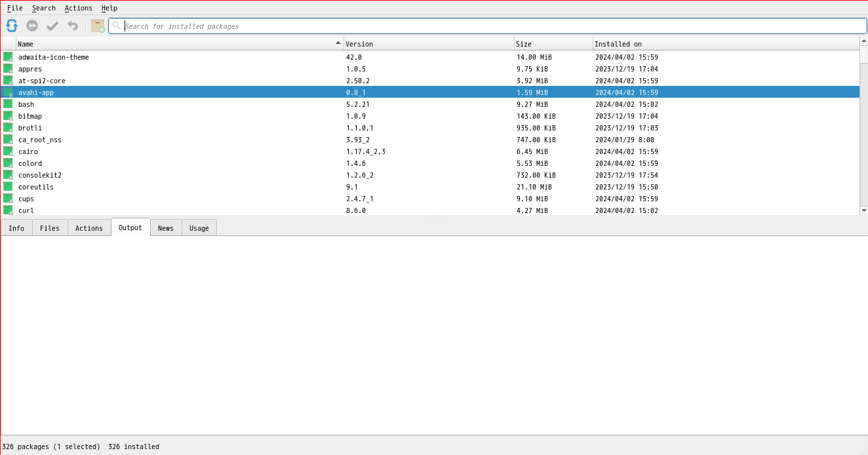Select the adwaita-icon-theme package row
This screenshot has height=455, width=868.
click(430, 57)
